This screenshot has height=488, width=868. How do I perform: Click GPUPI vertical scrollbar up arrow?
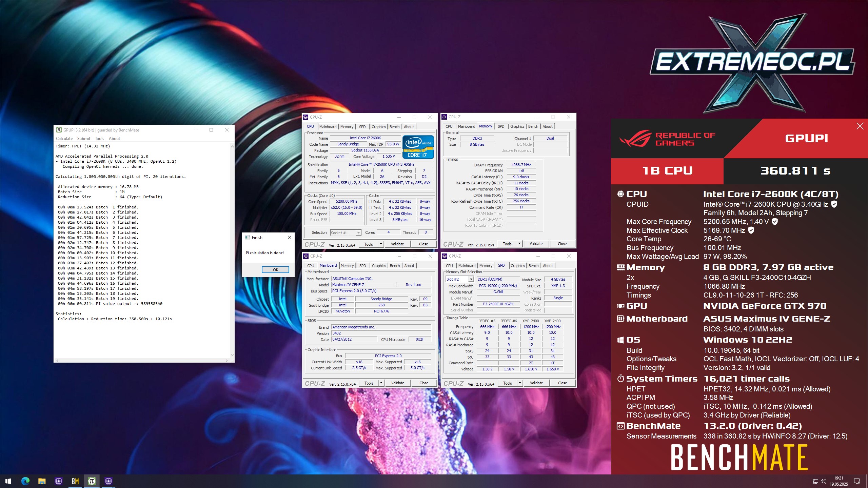[232, 146]
